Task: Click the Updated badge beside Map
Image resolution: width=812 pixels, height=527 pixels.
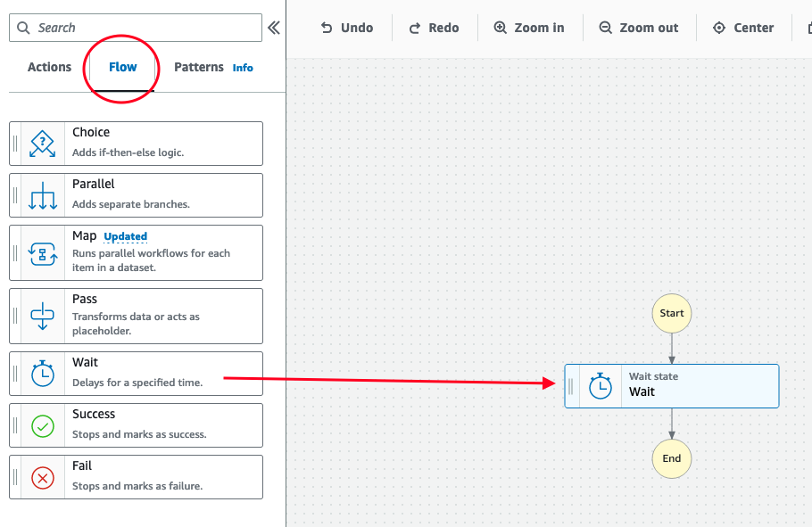Action: click(x=124, y=235)
